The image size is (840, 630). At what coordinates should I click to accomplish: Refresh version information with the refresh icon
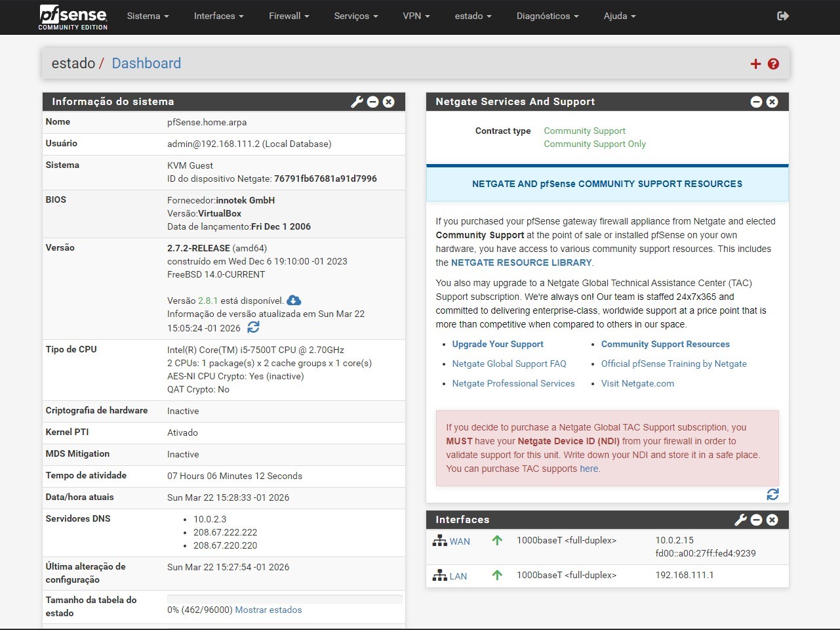(x=253, y=327)
